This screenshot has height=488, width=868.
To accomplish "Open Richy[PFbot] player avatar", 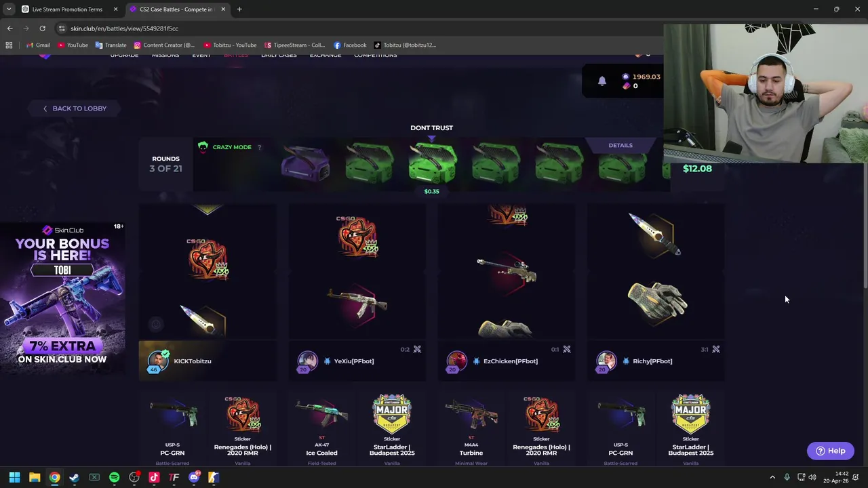I will point(606,361).
